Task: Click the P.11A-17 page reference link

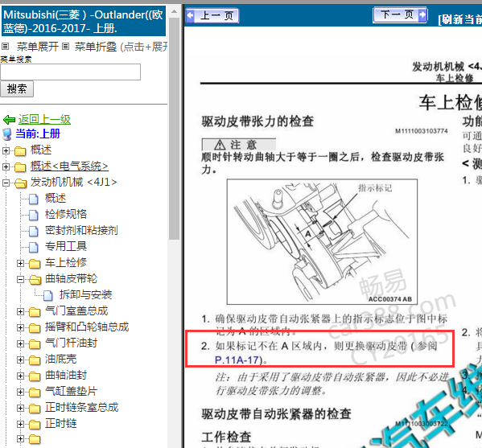Action: (237, 360)
